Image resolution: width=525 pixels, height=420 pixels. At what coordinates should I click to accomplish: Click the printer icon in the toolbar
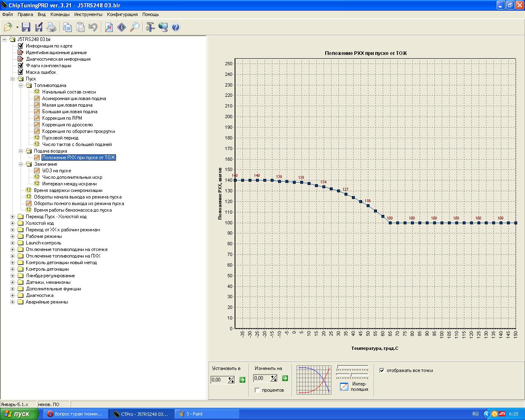pos(51,27)
